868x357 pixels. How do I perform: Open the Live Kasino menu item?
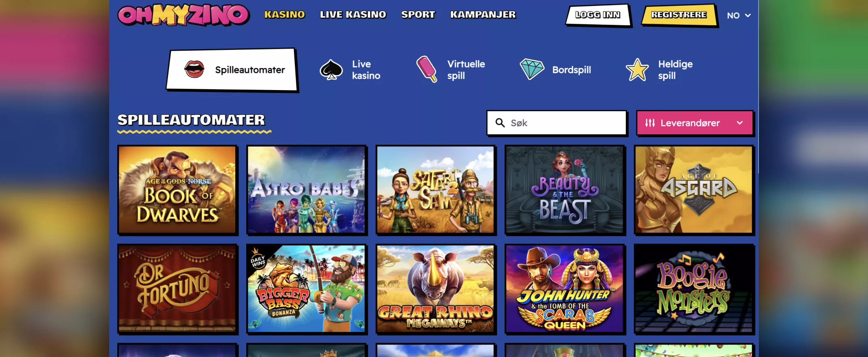coord(353,15)
